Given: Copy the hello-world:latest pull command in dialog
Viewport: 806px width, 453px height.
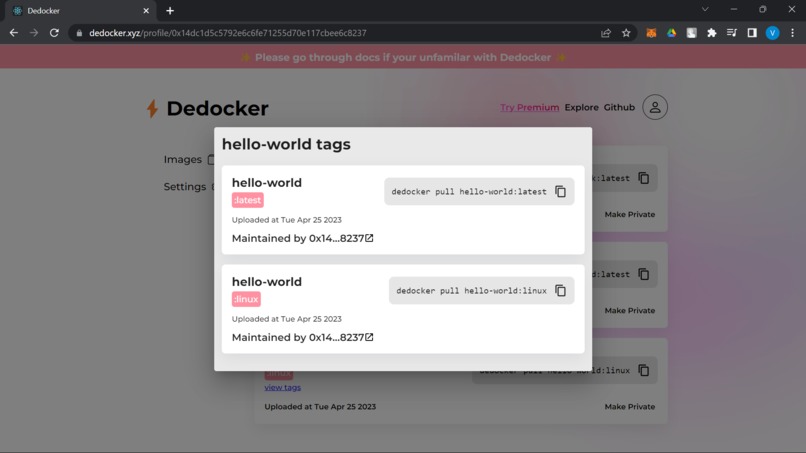Looking at the screenshot, I should (x=560, y=192).
